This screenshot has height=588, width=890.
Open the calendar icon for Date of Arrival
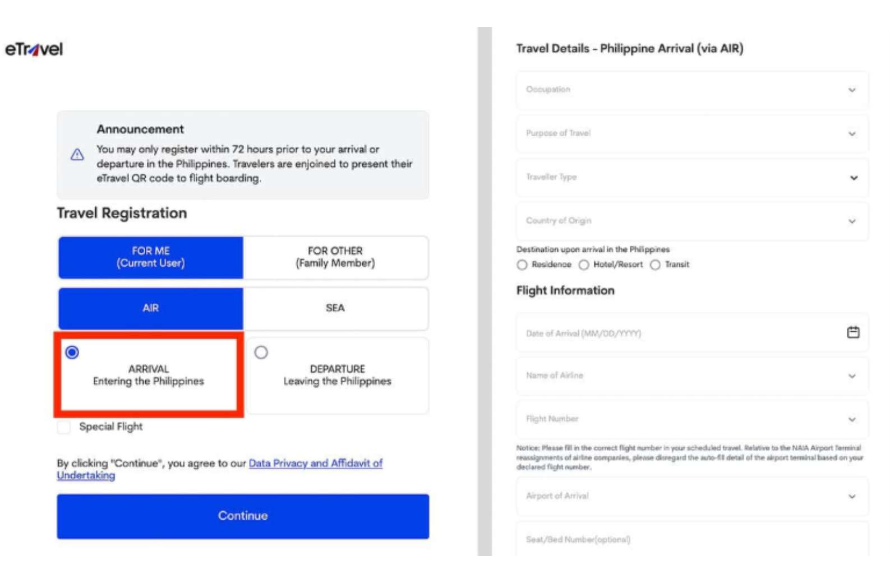point(853,332)
